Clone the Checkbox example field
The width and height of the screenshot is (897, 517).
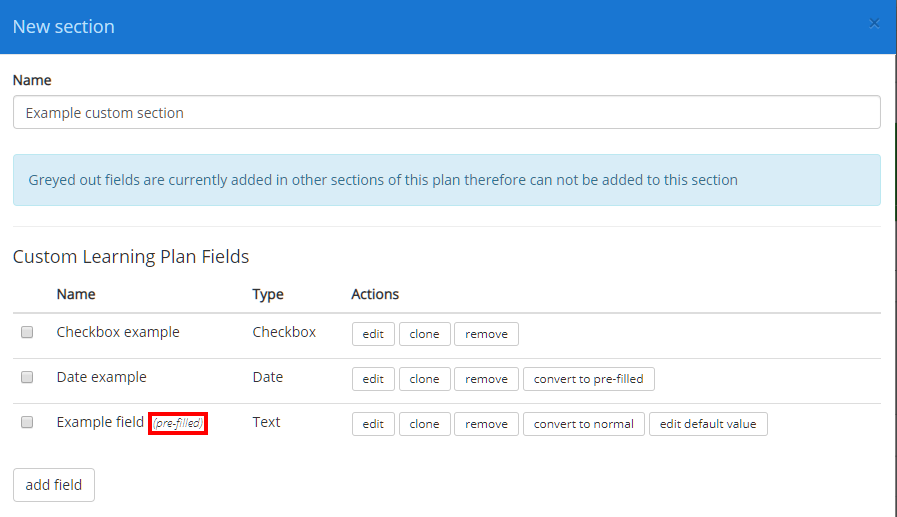424,334
